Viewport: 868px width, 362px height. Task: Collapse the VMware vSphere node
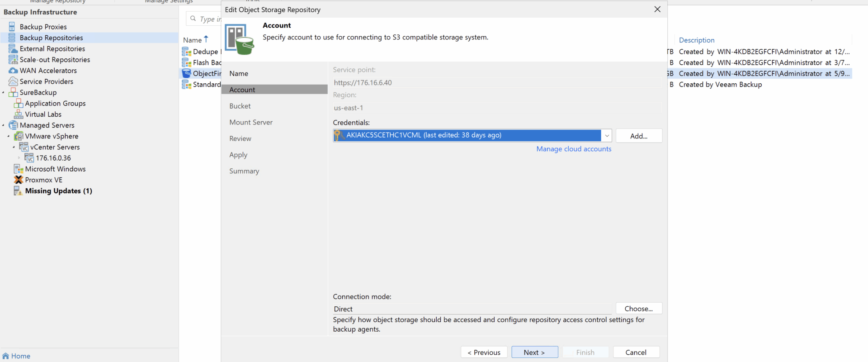point(9,136)
